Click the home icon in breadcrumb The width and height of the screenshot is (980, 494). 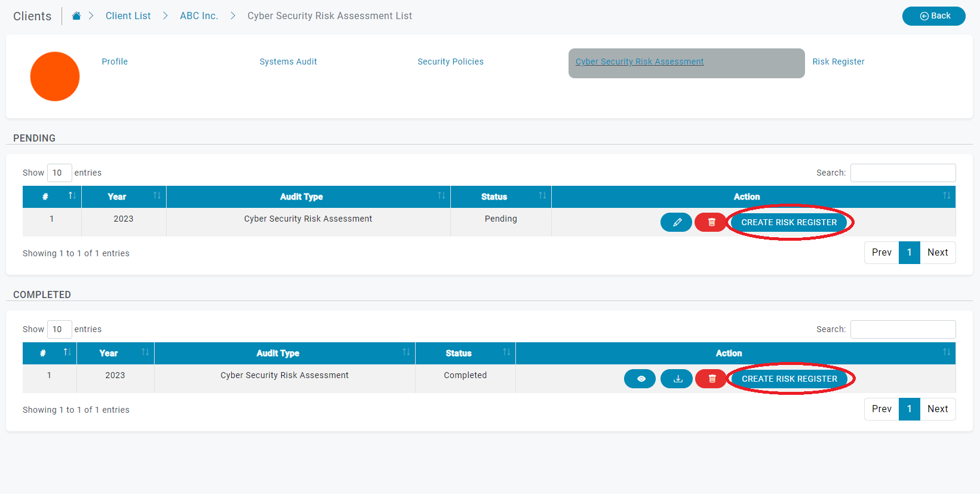click(x=76, y=16)
